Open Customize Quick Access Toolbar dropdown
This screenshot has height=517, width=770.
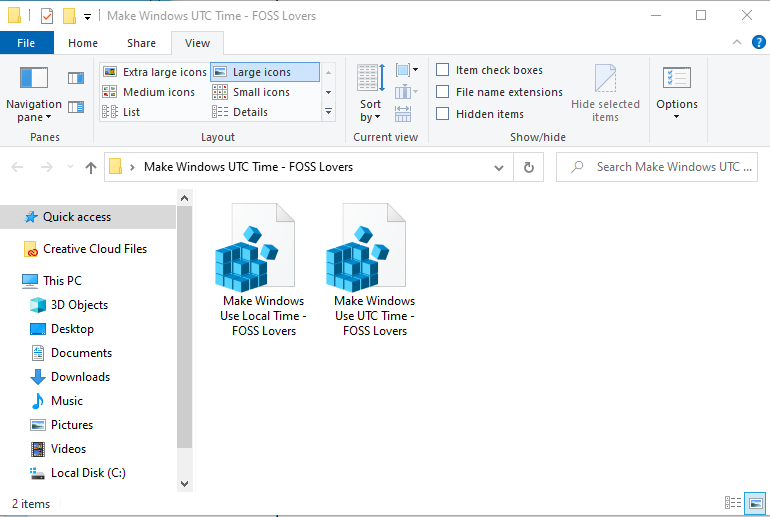(x=87, y=17)
